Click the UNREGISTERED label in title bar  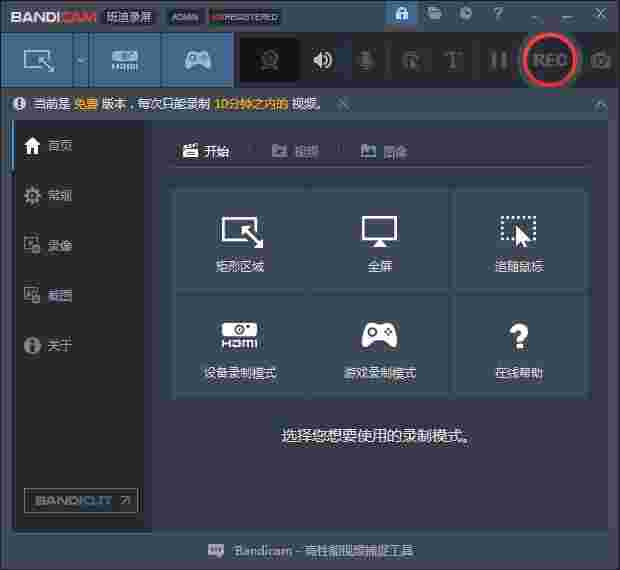[x=245, y=17]
